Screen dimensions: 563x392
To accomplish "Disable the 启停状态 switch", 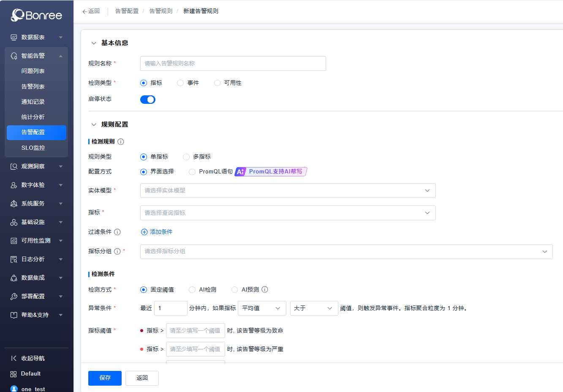I will pyautogui.click(x=147, y=99).
